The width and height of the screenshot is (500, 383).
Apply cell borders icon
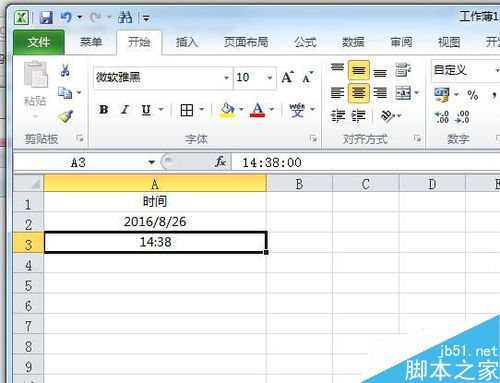click(187, 110)
